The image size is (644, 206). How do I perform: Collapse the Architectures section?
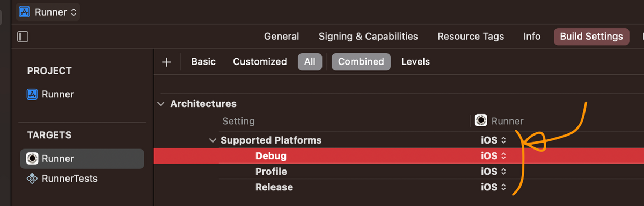161,104
